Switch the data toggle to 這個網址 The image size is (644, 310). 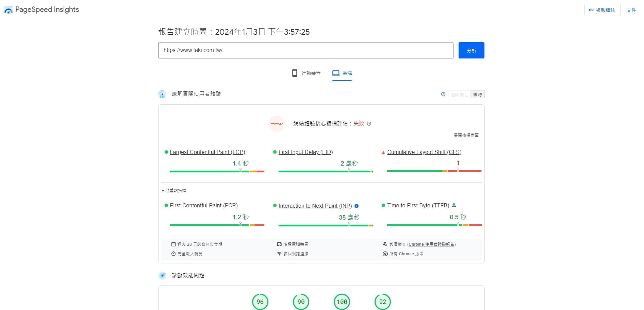click(459, 94)
